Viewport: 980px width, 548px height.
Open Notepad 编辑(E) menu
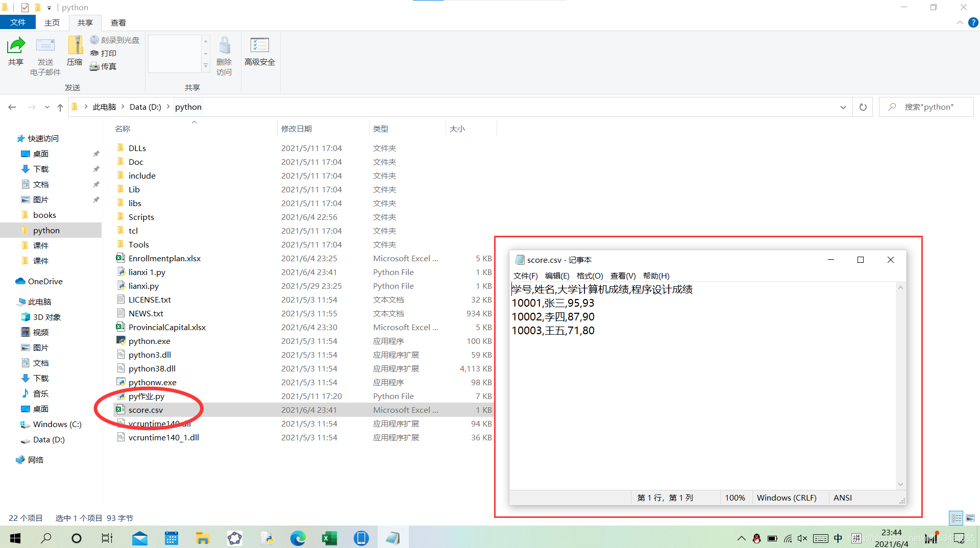click(x=557, y=276)
